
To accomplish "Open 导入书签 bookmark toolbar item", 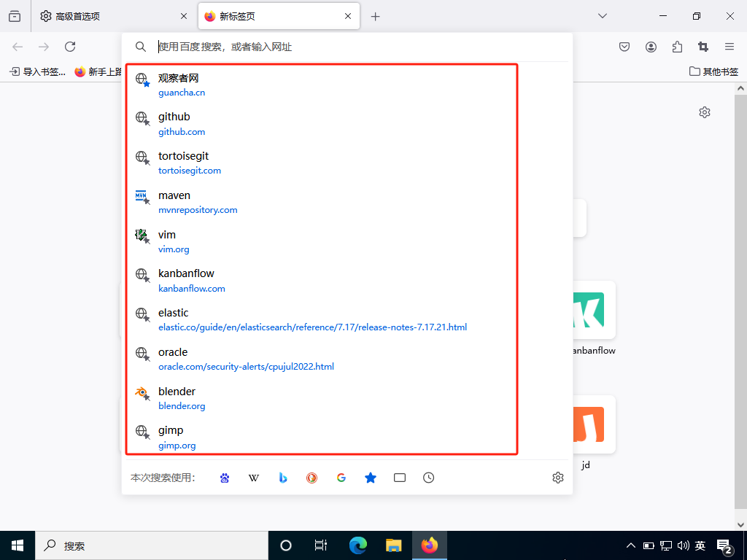I will pos(38,72).
